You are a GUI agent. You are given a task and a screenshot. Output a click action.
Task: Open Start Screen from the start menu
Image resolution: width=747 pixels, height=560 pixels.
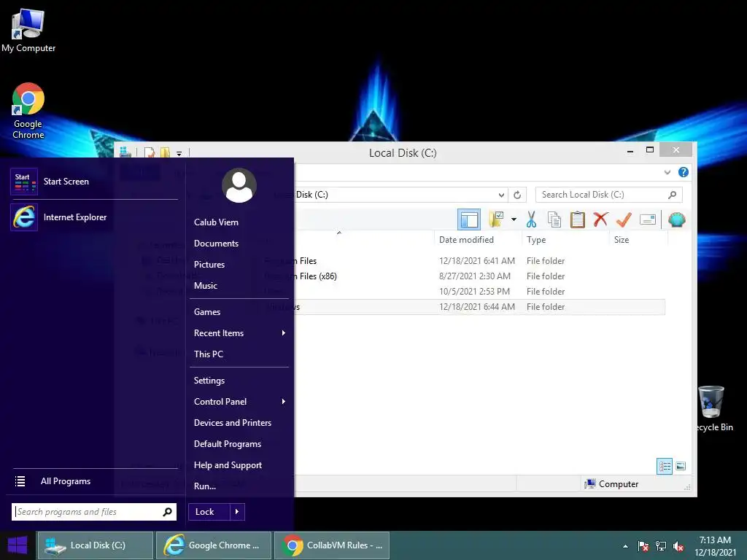click(94, 182)
